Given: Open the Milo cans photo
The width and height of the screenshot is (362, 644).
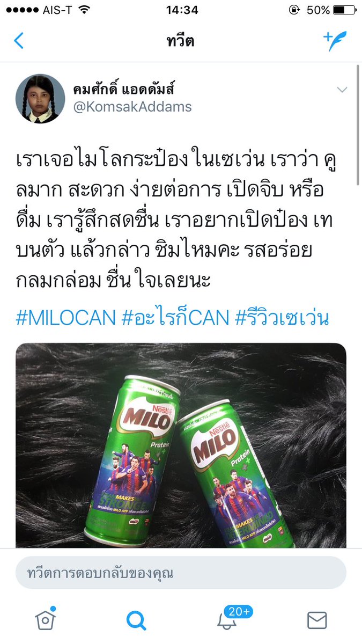Looking at the screenshot, I should (x=181, y=445).
